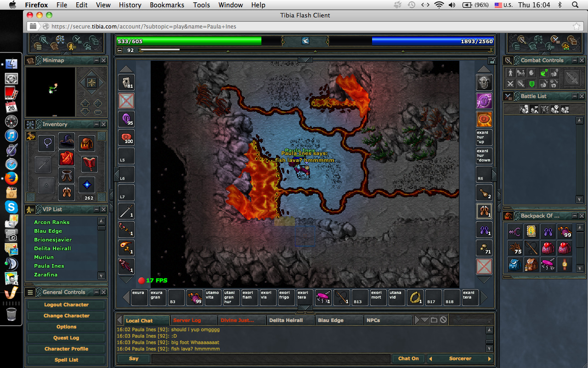Open the Divine Just... chat tab

[242, 320]
